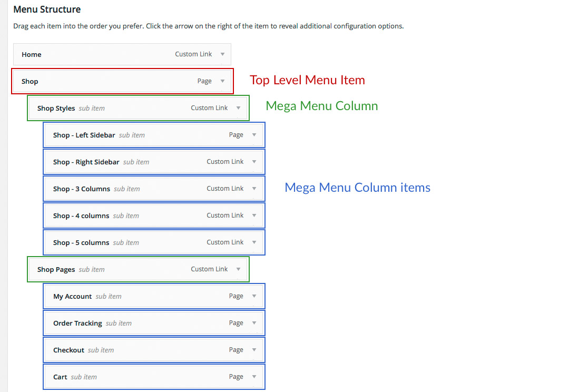569x392 pixels.
Task: Click 'sub item' label beside Checkout
Action: click(101, 350)
